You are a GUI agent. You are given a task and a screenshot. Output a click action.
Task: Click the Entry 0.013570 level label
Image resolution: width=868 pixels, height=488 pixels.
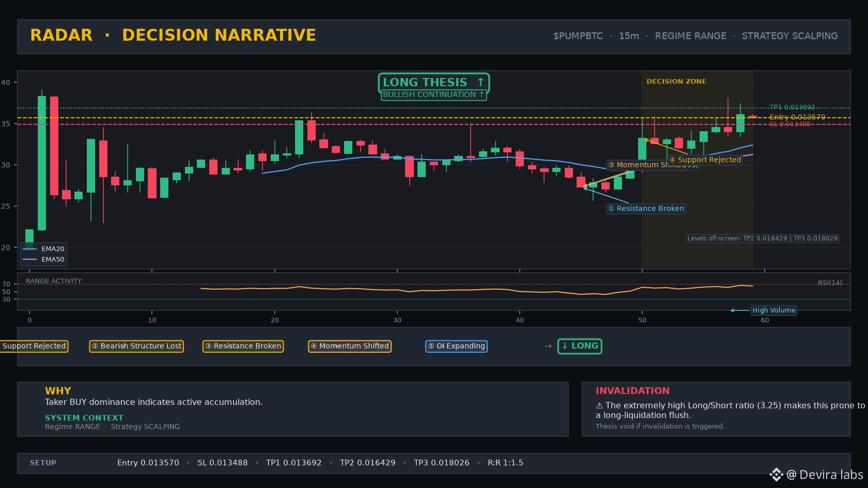pyautogui.click(x=797, y=117)
